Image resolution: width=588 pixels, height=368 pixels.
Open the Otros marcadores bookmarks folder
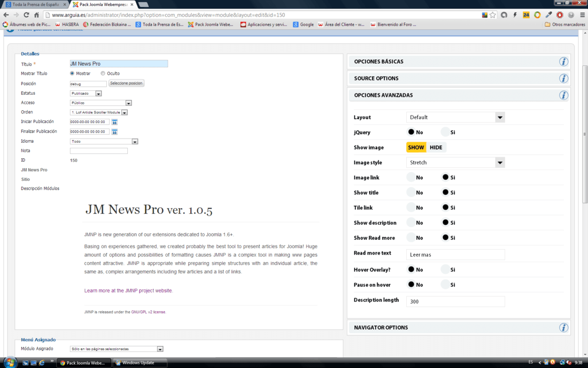564,25
